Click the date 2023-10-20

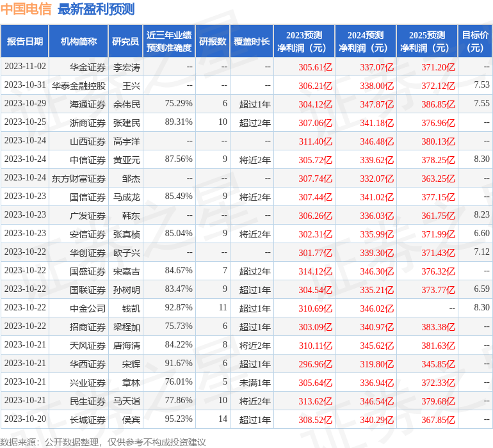point(25,419)
